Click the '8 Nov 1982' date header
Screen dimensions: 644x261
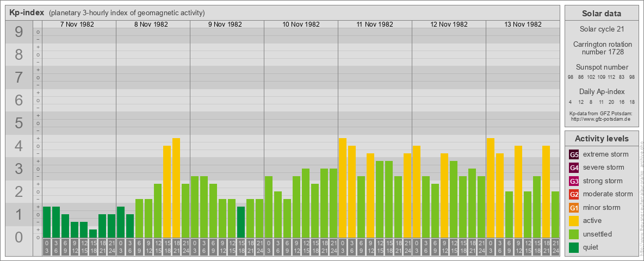(151, 24)
